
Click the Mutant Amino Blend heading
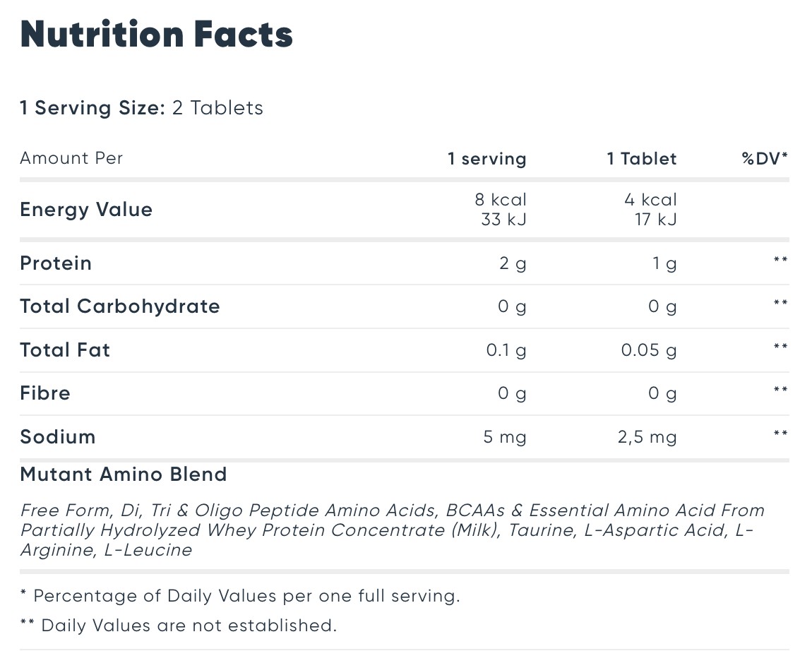point(124,474)
